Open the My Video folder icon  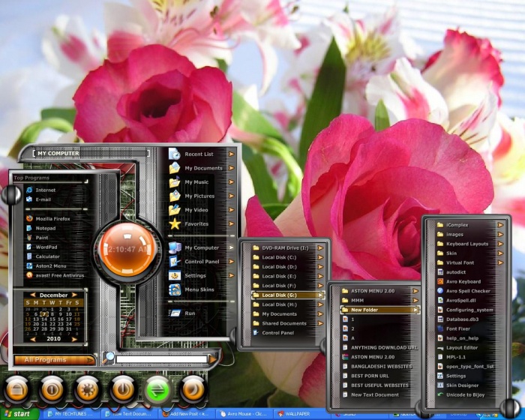[175, 210]
